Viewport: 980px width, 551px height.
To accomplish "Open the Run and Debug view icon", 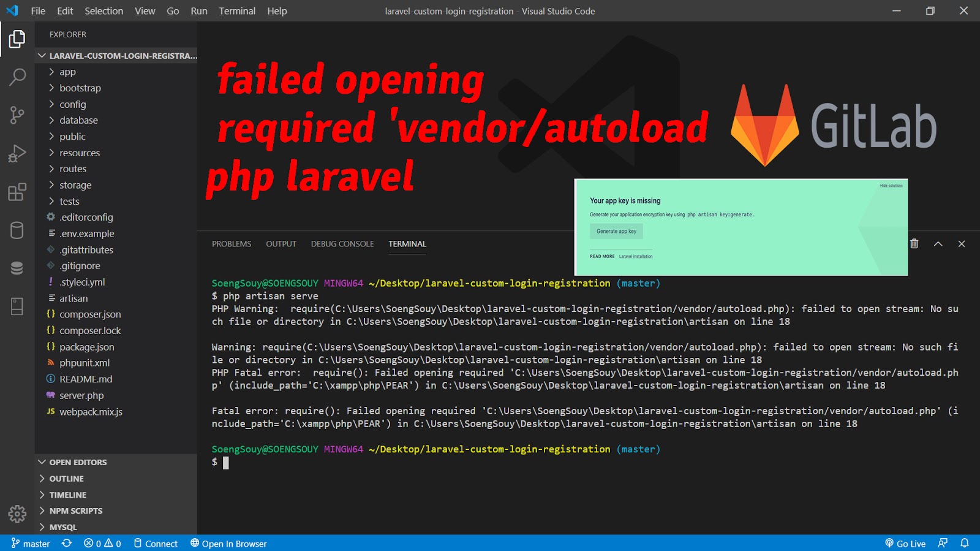I will click(x=17, y=153).
